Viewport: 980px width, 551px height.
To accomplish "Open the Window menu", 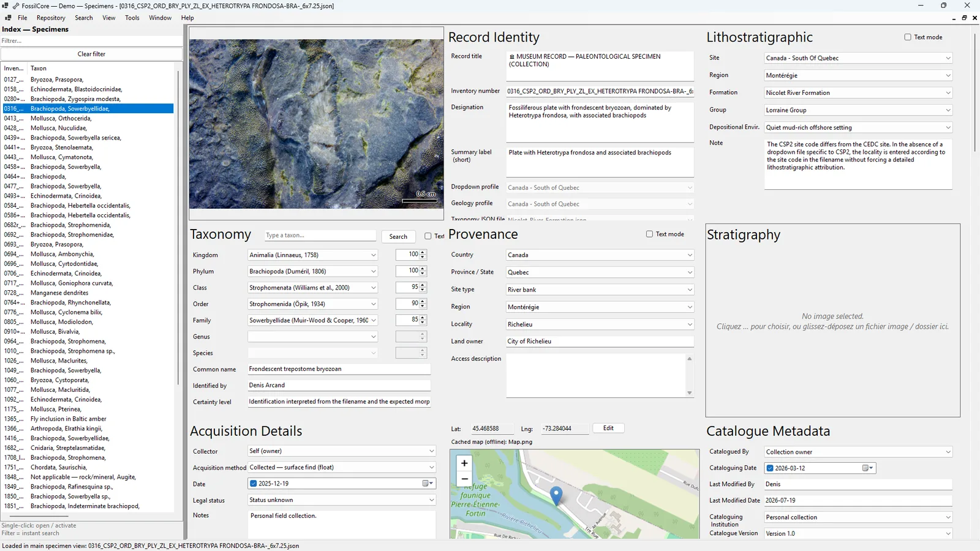I will [x=160, y=18].
